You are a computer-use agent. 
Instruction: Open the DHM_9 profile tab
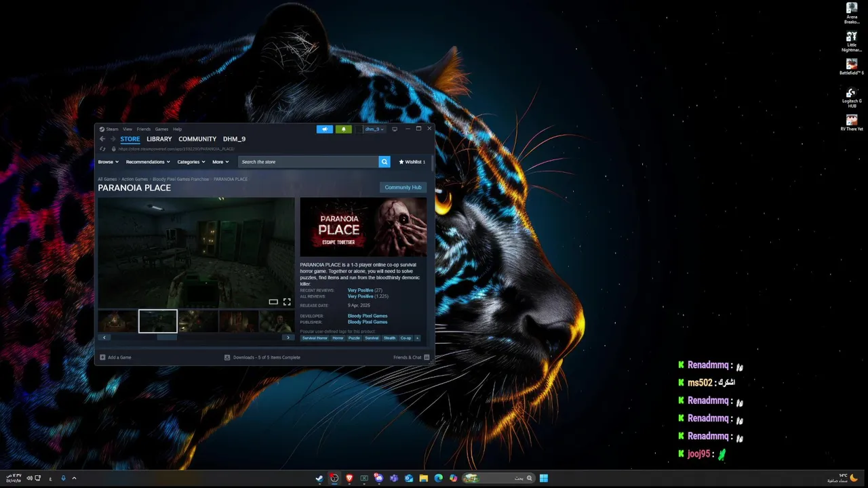point(234,139)
